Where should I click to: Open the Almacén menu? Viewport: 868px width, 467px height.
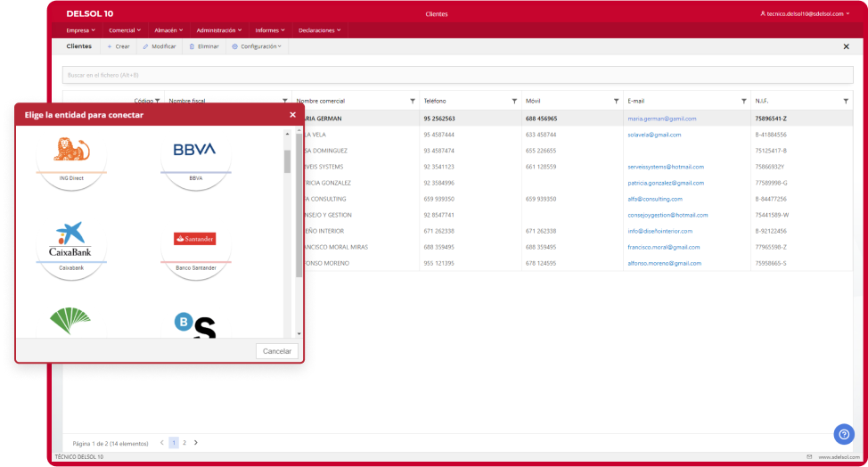coord(168,30)
